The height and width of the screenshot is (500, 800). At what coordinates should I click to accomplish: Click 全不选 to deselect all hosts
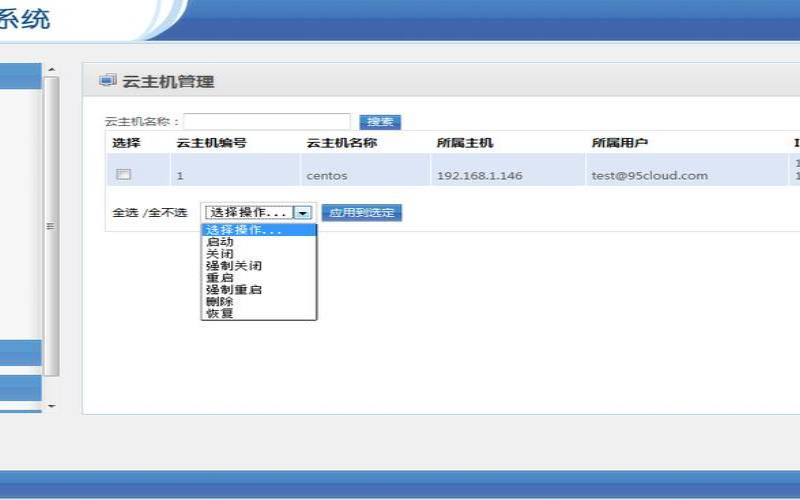(x=161, y=213)
